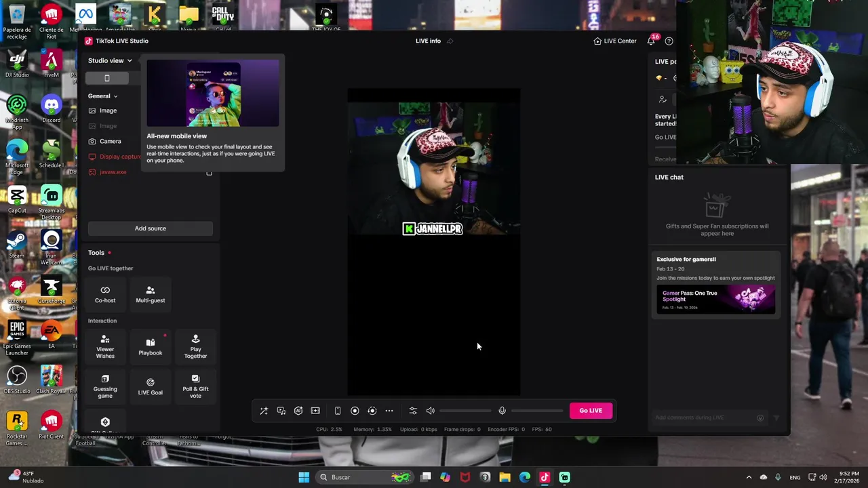Open the Discord desktop shortcut

coord(51,108)
